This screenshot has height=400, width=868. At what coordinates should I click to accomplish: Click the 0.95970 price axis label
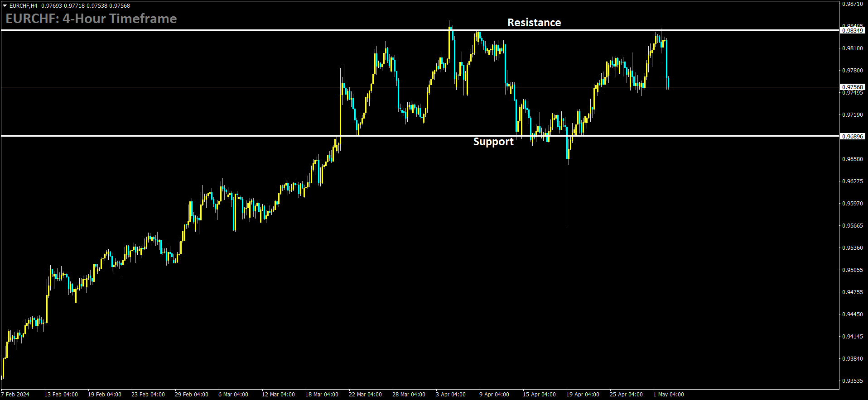click(x=853, y=204)
